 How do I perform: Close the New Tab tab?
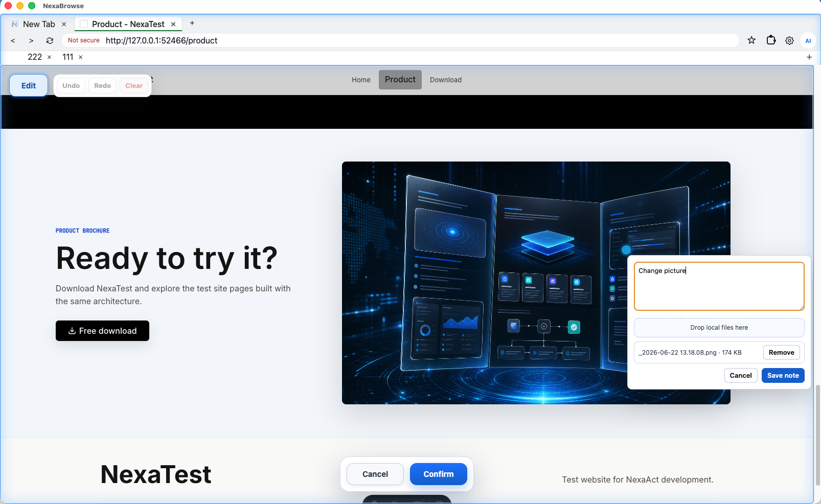coord(64,24)
